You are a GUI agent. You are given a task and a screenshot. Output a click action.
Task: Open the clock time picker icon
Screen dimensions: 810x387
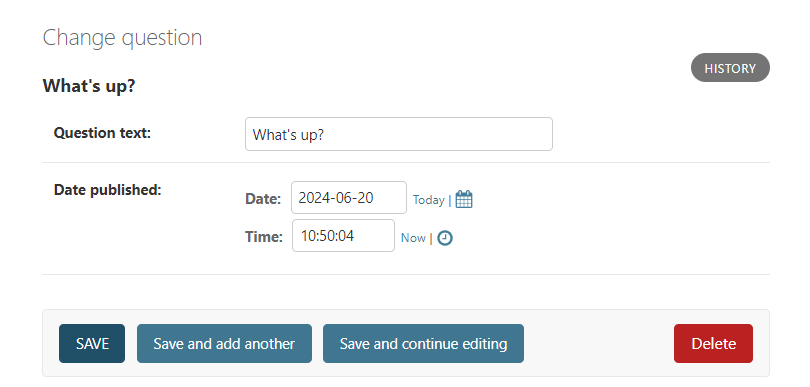tap(445, 238)
